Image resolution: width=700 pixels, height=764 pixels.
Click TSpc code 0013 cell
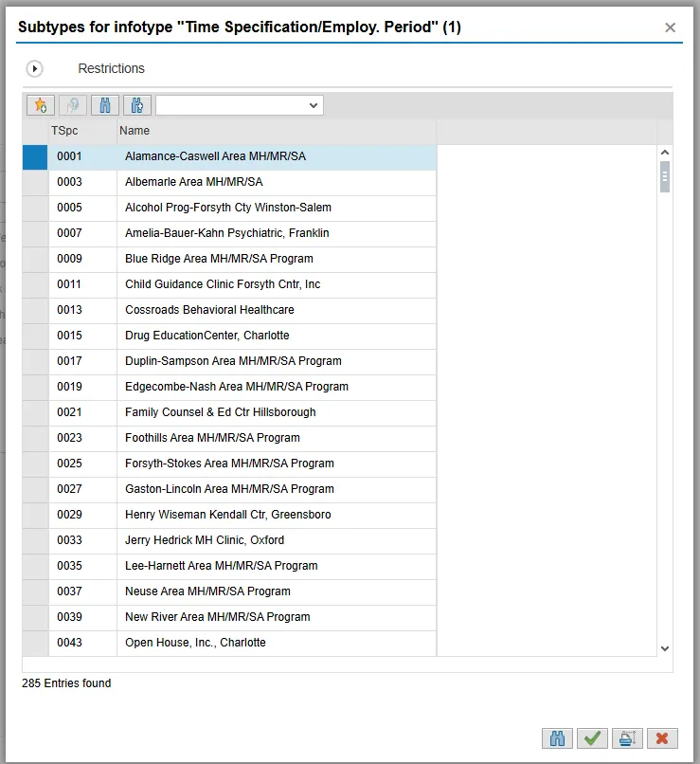pyautogui.click(x=82, y=310)
